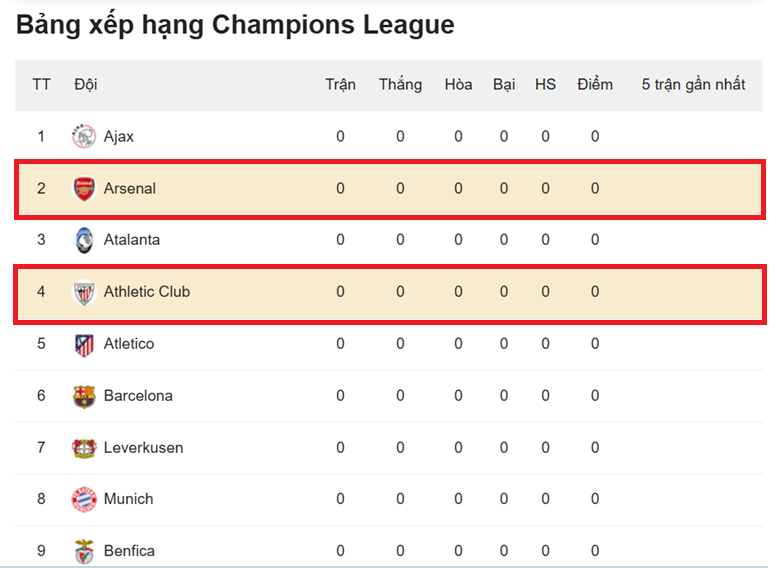
Task: Open the Leverkusen team name link
Action: tap(143, 448)
